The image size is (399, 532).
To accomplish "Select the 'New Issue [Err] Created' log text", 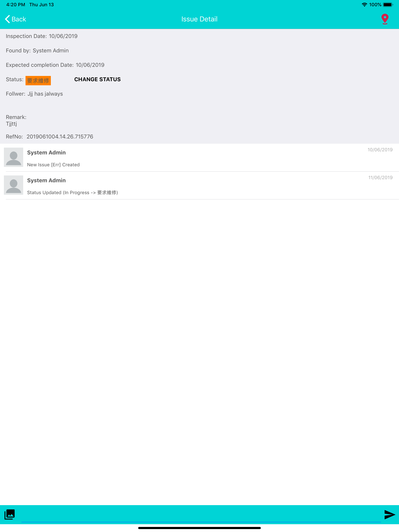I will click(x=53, y=165).
